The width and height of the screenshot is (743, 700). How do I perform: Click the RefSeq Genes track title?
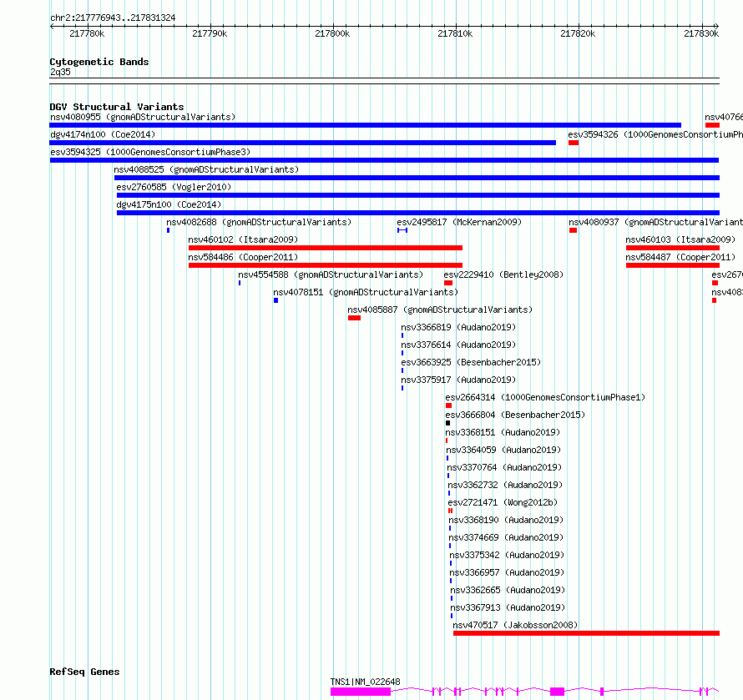(x=84, y=672)
